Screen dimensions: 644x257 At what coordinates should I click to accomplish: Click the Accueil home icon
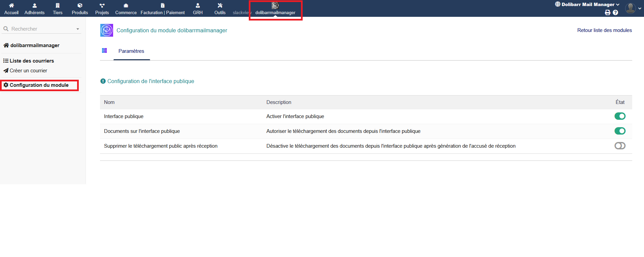[x=11, y=5]
